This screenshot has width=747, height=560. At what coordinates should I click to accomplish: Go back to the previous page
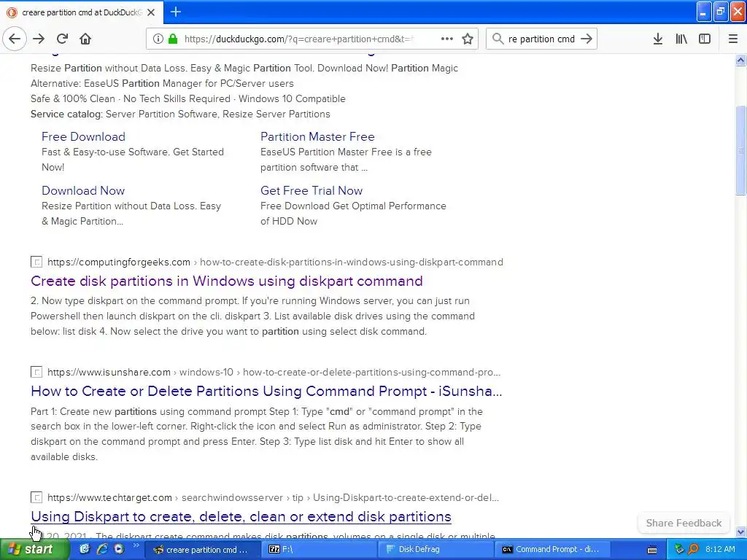point(15,39)
